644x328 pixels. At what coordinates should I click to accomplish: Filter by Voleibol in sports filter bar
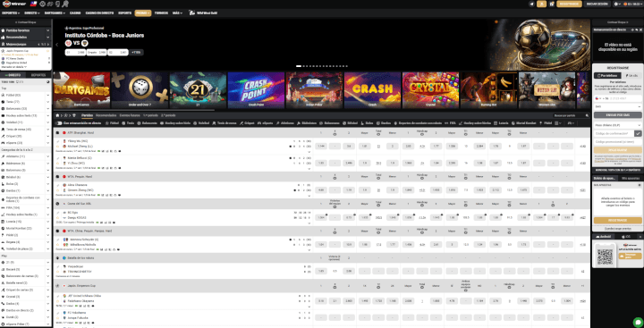pyautogui.click(x=201, y=122)
